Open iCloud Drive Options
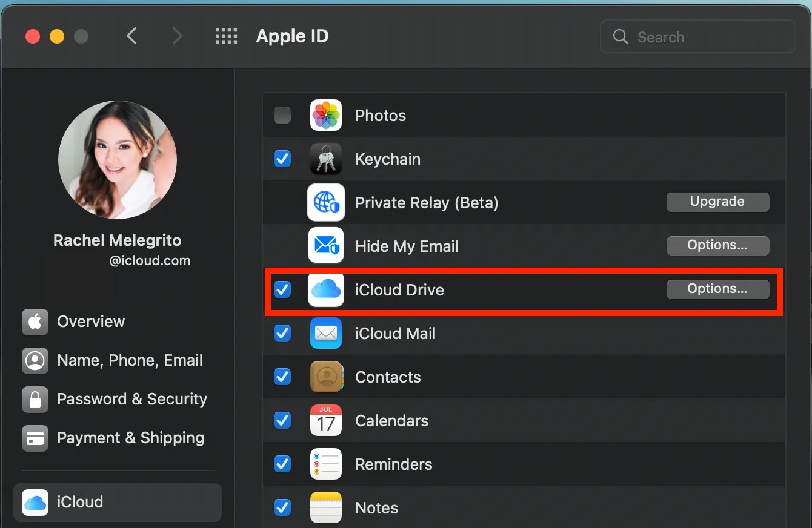The height and width of the screenshot is (528, 812). [717, 289]
